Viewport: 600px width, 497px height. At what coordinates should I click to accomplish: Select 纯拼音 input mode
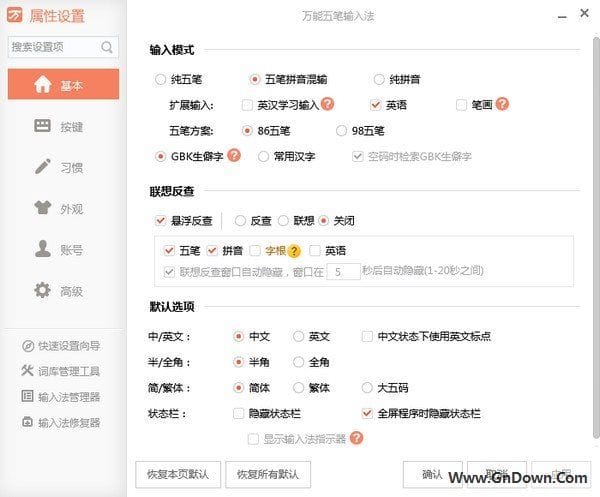(379, 80)
